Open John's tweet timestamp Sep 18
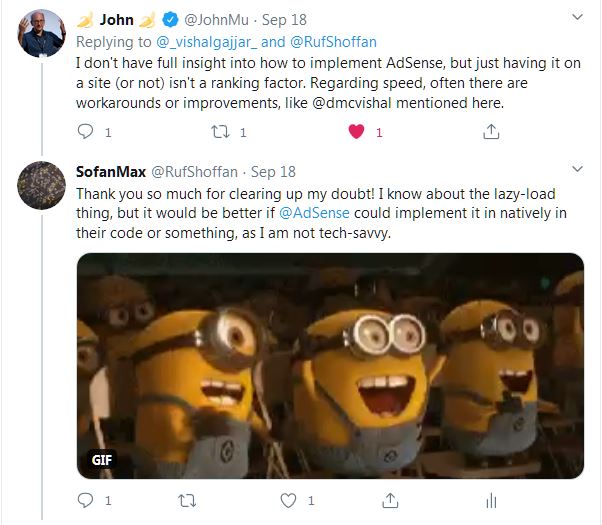The image size is (602, 525). [x=284, y=20]
